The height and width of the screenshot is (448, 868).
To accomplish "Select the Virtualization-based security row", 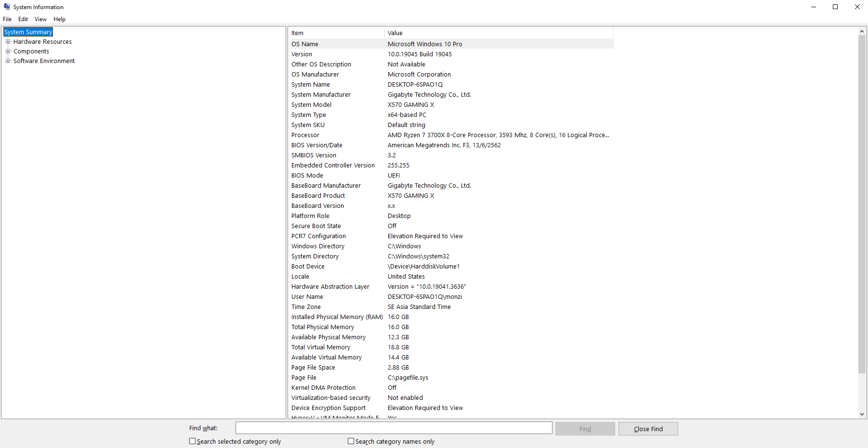I will pyautogui.click(x=451, y=398).
